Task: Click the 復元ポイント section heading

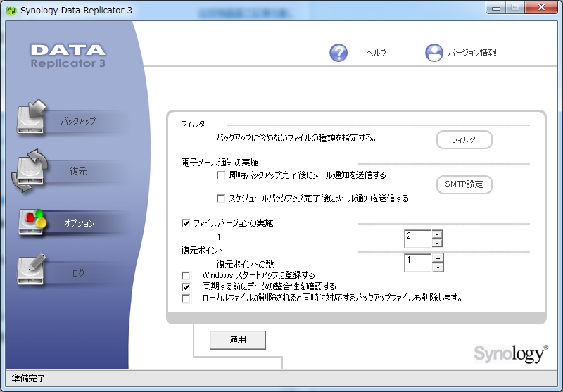Action: coord(202,251)
